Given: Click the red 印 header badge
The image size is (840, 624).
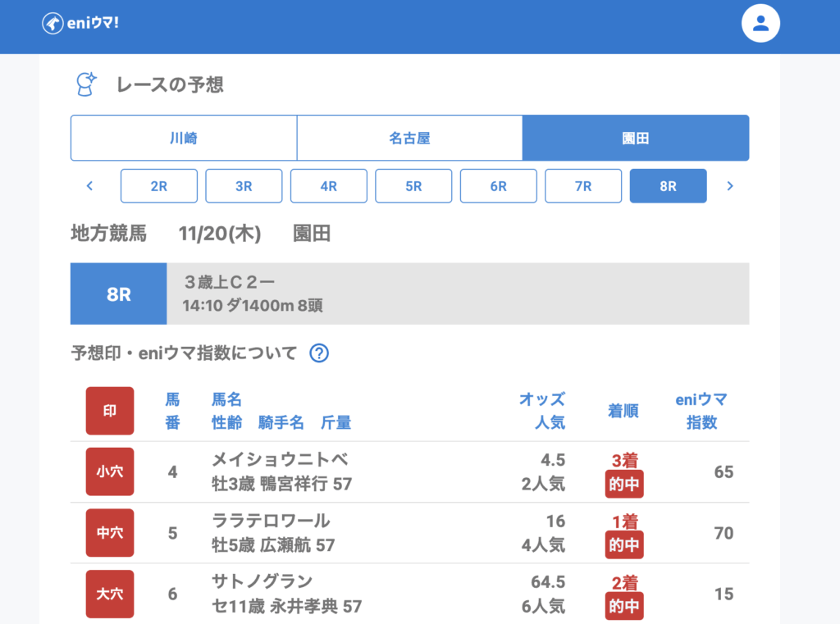Looking at the screenshot, I should click(110, 411).
